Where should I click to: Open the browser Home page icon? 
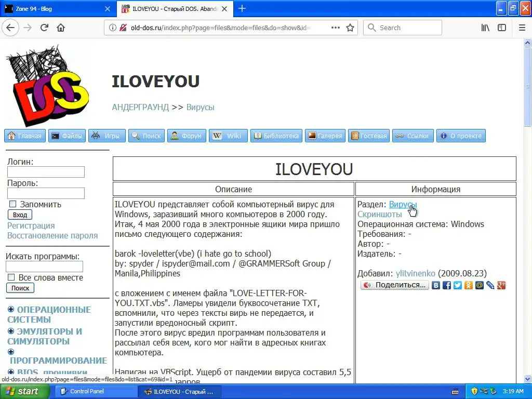pyautogui.click(x=61, y=28)
